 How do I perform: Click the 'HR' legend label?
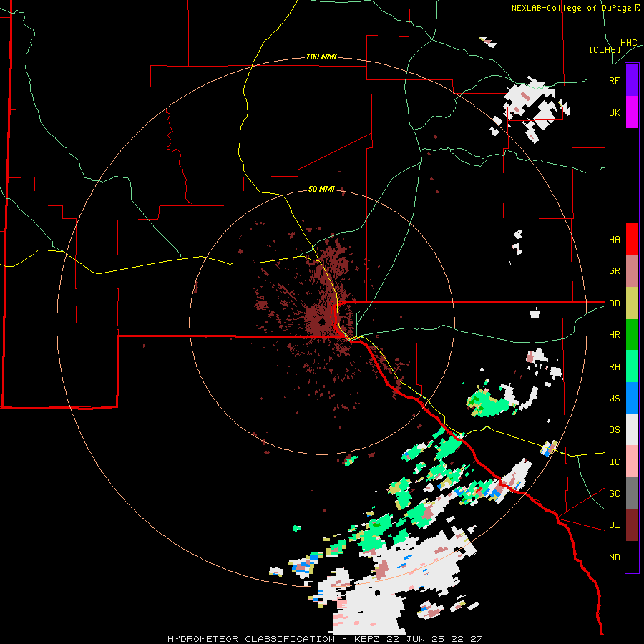click(x=614, y=335)
